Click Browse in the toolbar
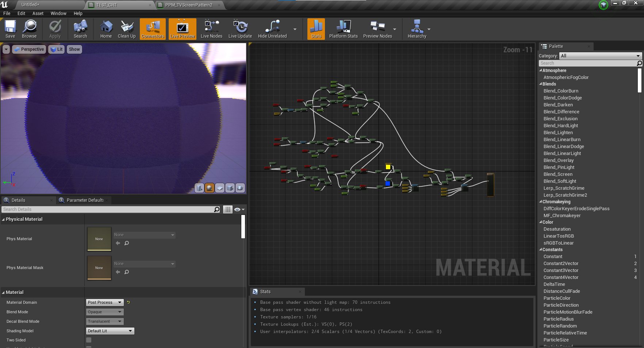 29,29
